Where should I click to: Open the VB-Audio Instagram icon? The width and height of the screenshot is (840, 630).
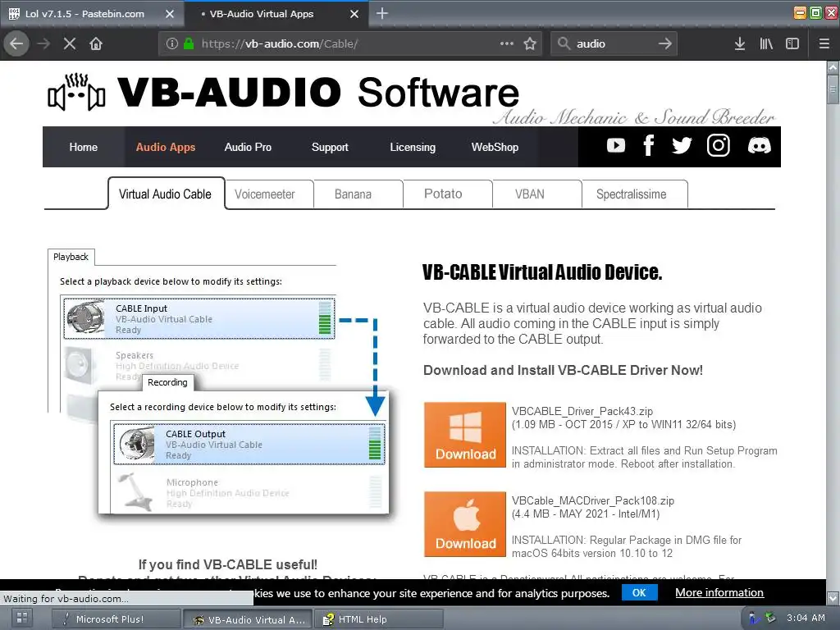pyautogui.click(x=718, y=145)
